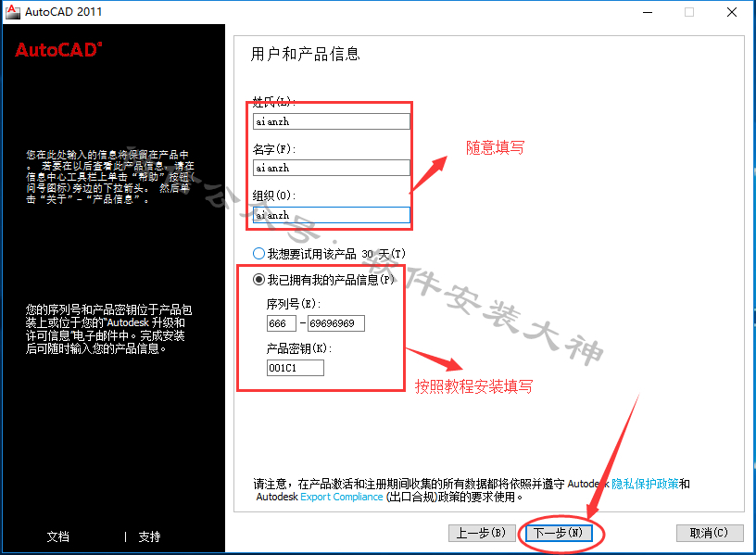
Task: Click the serial number field 69696969
Action: click(x=336, y=323)
